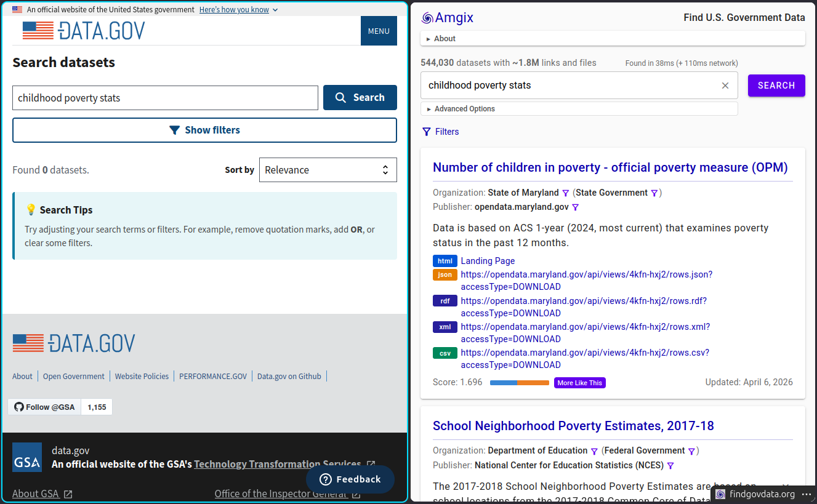Click More Like This for Maryland dataset
This screenshot has height=504, width=817.
click(x=580, y=383)
